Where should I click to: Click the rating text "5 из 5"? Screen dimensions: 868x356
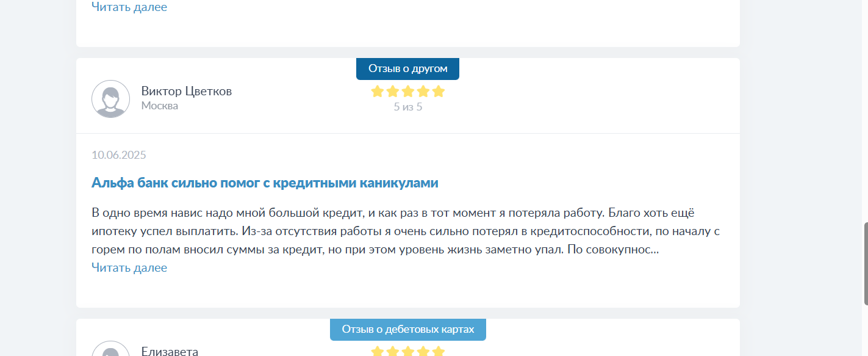(408, 107)
